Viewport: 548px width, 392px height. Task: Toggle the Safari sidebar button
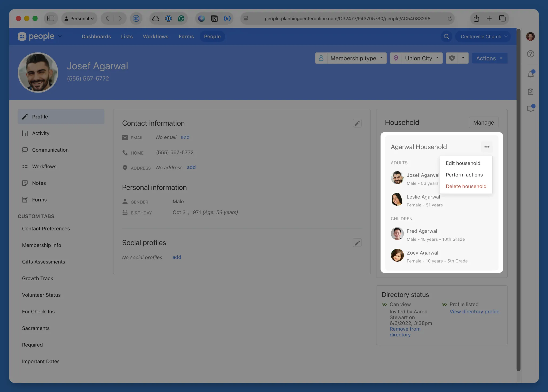[51, 18]
